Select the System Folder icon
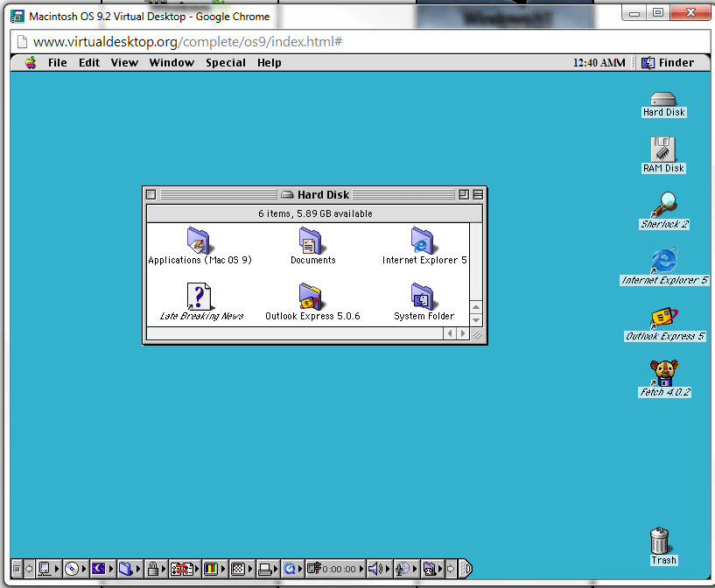The image size is (715, 588). (x=424, y=302)
